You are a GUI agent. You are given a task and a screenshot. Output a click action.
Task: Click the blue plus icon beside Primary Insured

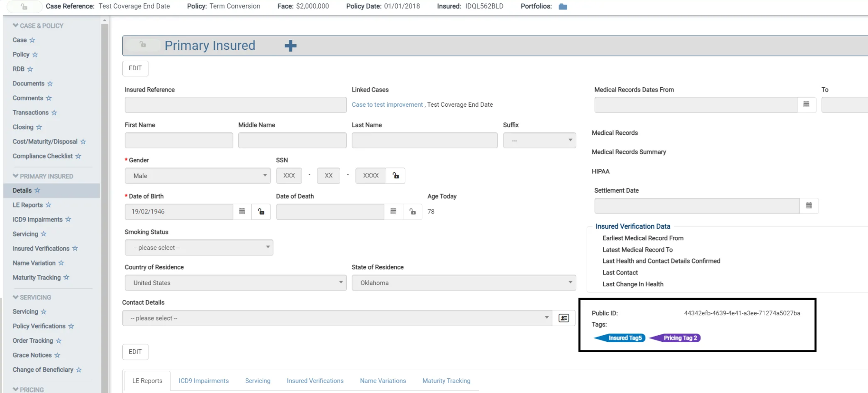(x=290, y=46)
